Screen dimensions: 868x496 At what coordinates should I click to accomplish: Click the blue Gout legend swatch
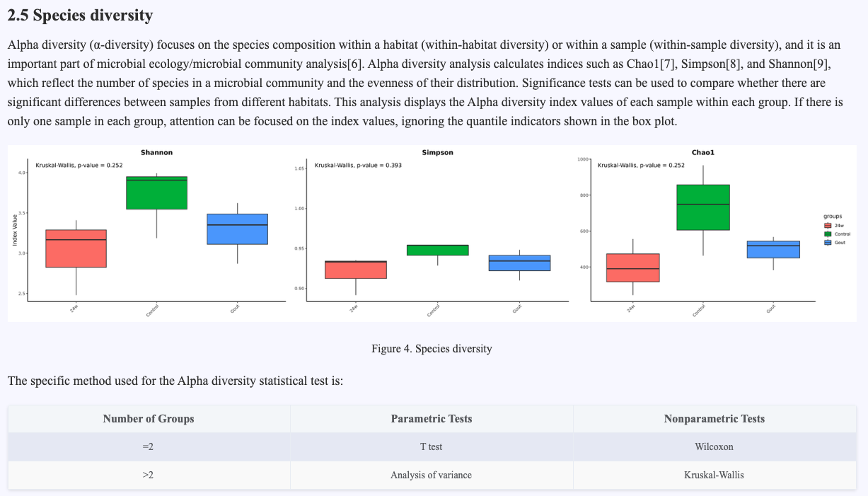point(828,242)
